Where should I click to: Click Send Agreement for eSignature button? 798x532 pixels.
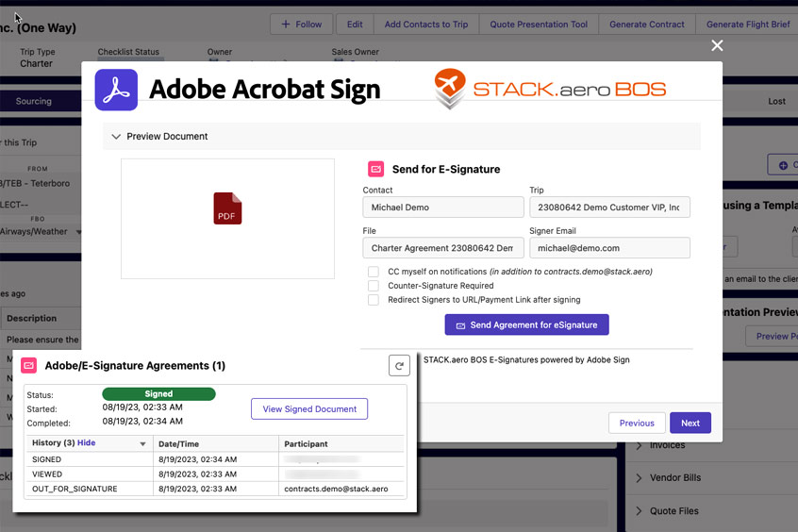pos(526,324)
